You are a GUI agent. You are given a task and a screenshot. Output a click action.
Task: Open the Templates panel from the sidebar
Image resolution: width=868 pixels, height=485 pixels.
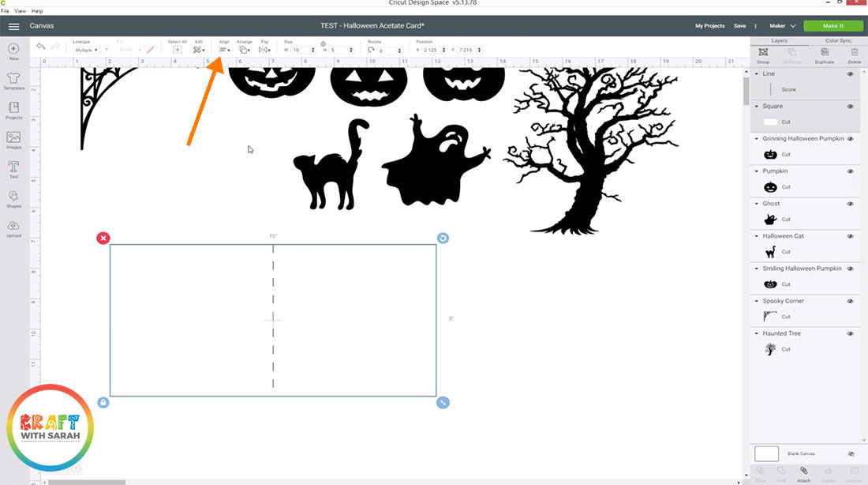pos(13,79)
